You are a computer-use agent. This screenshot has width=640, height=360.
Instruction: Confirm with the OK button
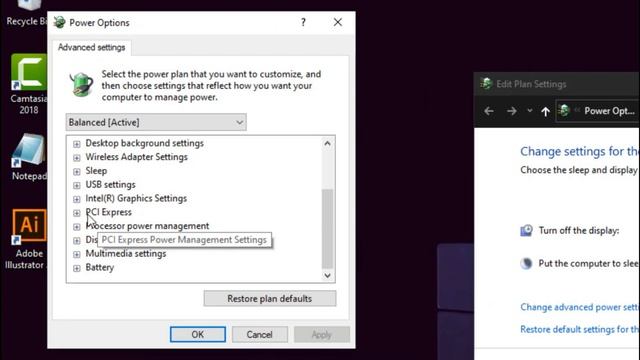pyautogui.click(x=198, y=335)
